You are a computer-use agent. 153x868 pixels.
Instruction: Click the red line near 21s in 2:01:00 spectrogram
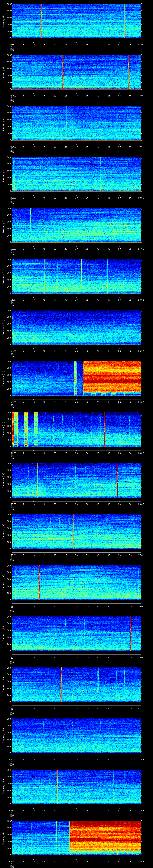coord(58,787)
